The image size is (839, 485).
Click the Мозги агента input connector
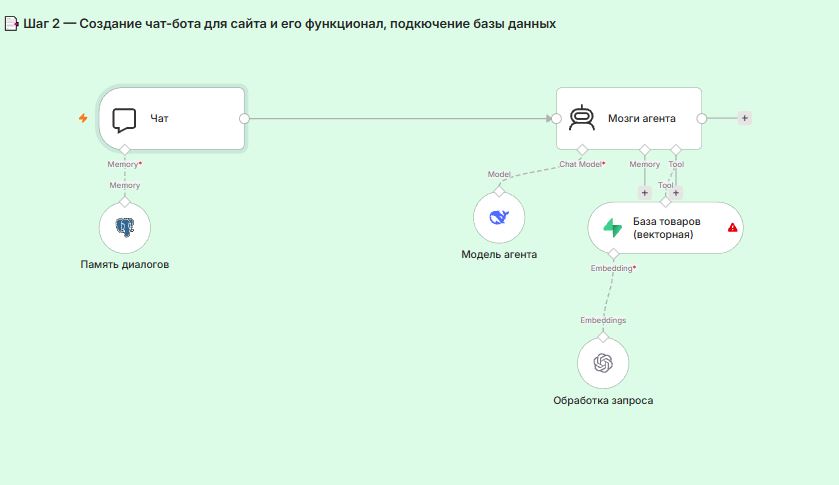point(556,118)
